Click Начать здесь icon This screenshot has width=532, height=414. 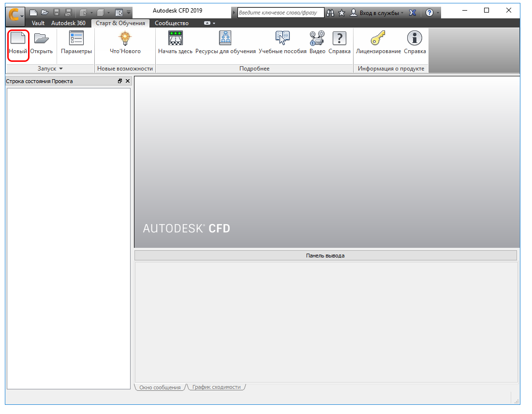pos(176,38)
